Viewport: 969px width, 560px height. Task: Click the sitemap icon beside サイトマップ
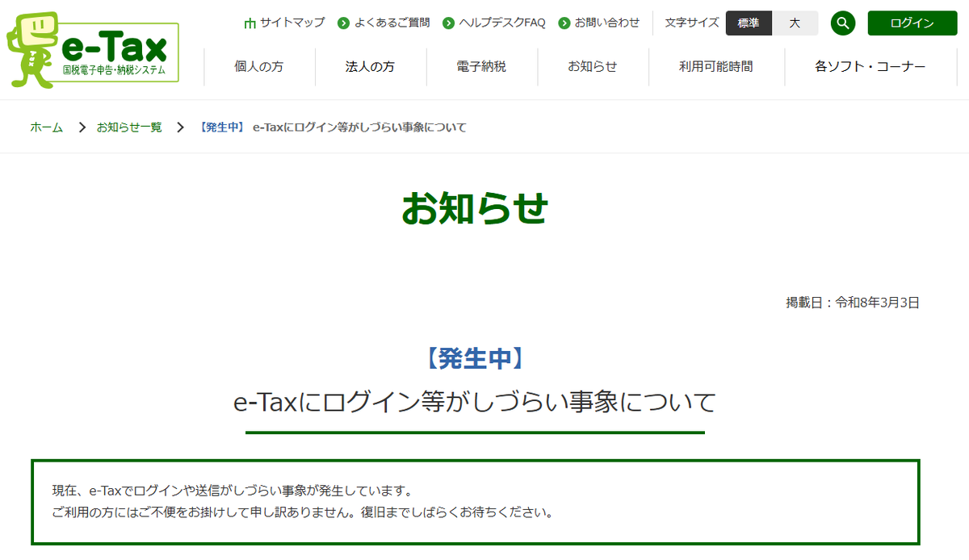pos(250,23)
